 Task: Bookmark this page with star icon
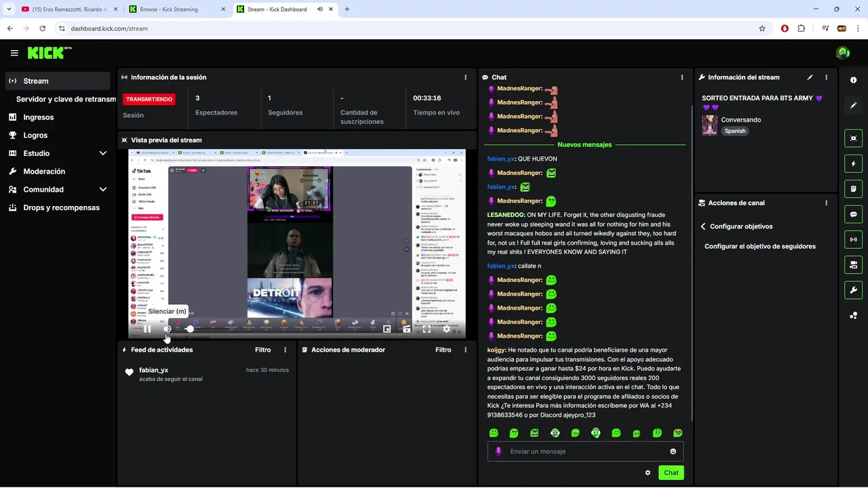pos(762,28)
